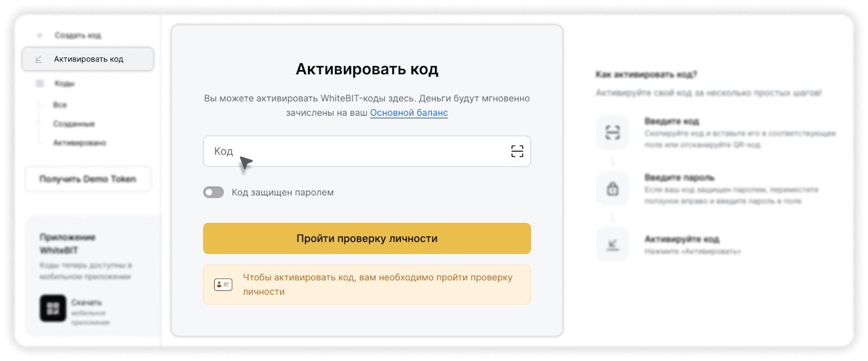Select Все under the Коды tree

click(60, 105)
